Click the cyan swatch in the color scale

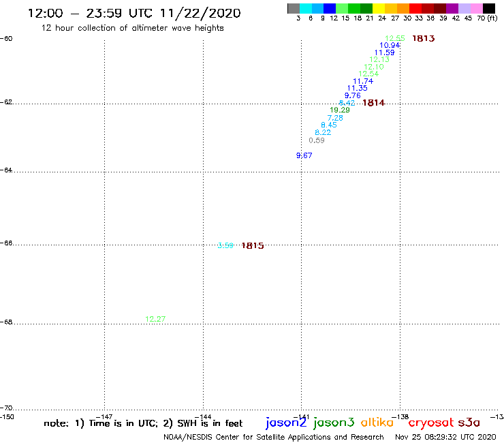[306, 8]
